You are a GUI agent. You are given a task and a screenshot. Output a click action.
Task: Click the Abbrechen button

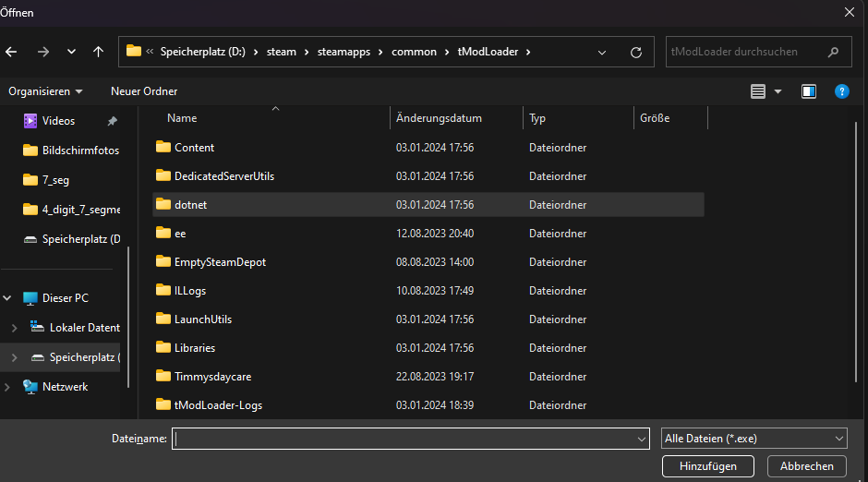point(806,466)
